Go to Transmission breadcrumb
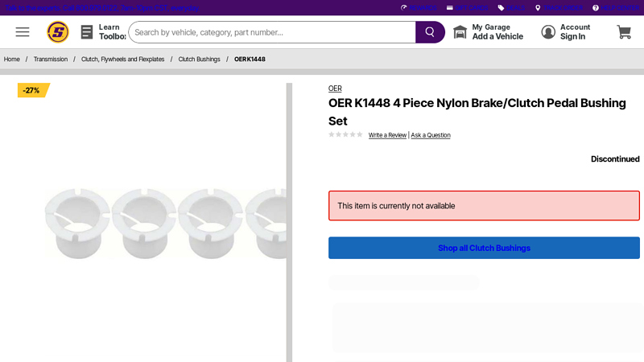 [51, 60]
